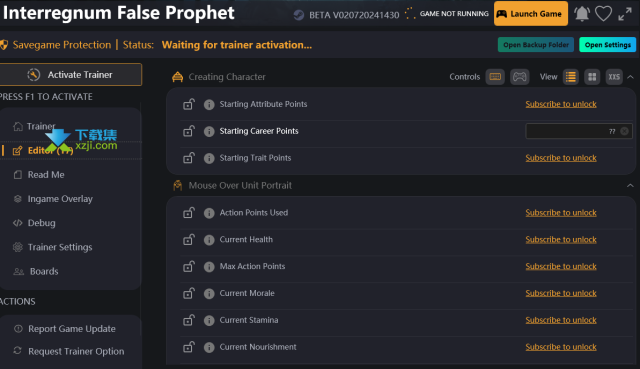Expand window with fullscreen arrows icon
This screenshot has width=640, height=369.
click(x=624, y=14)
